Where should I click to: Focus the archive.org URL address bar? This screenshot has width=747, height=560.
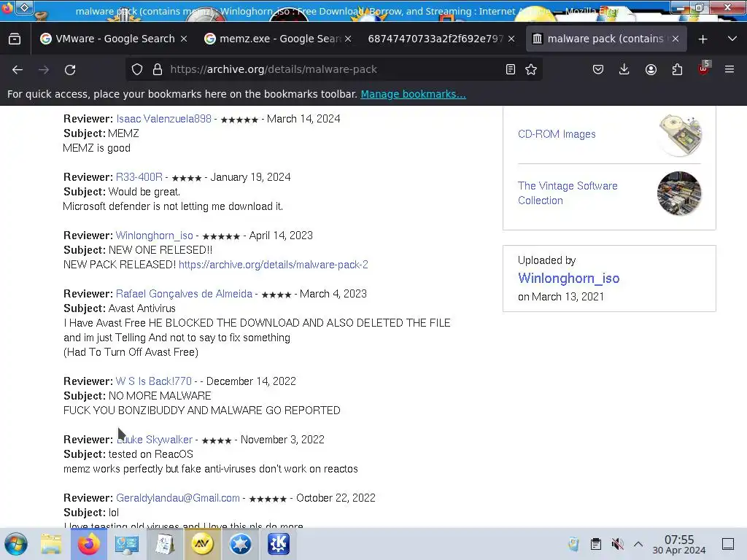point(333,69)
